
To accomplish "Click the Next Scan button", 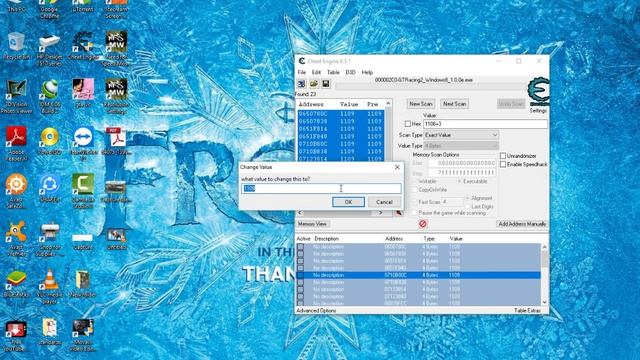I will coord(454,104).
